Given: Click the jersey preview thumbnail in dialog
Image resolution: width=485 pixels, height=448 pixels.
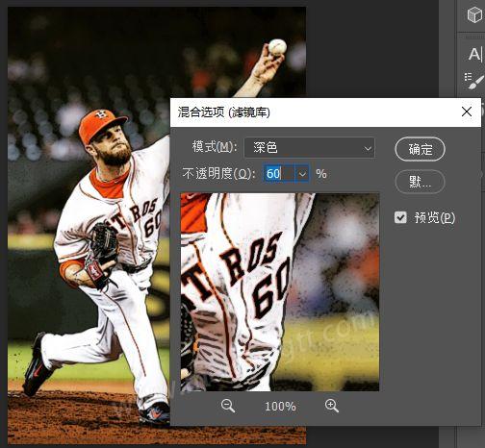Looking at the screenshot, I should pos(280,292).
